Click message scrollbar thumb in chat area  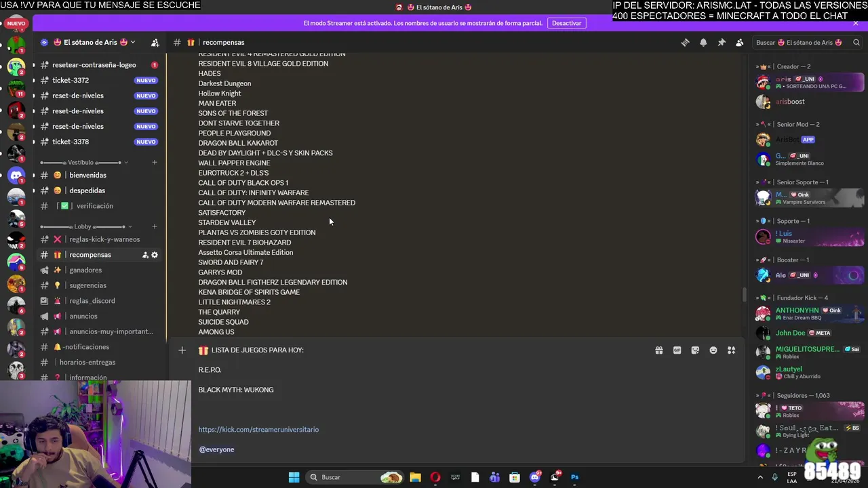(745, 295)
